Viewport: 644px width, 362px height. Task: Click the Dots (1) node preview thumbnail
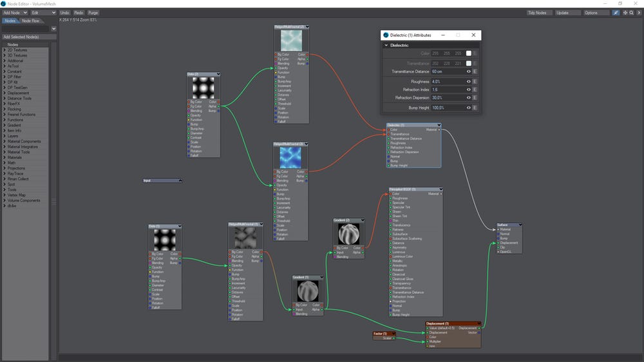tap(165, 240)
